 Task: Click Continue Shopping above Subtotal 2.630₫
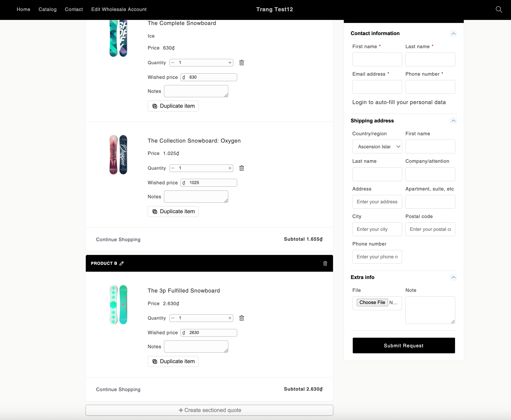[x=118, y=390]
